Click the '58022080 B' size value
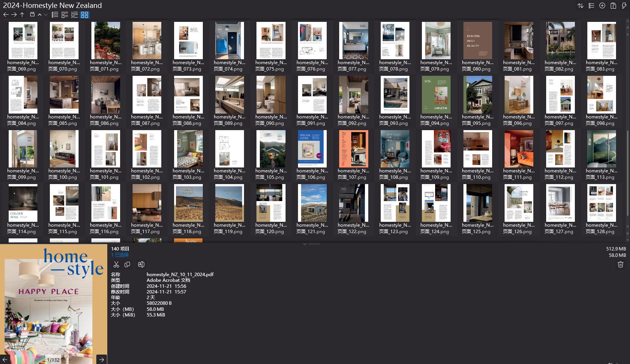This screenshot has height=364, width=630. [159, 303]
